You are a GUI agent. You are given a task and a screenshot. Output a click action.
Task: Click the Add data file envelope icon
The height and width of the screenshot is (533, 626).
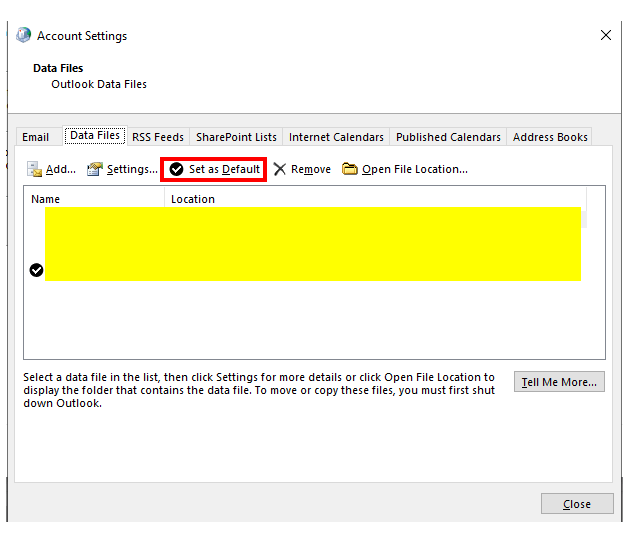tap(34, 169)
